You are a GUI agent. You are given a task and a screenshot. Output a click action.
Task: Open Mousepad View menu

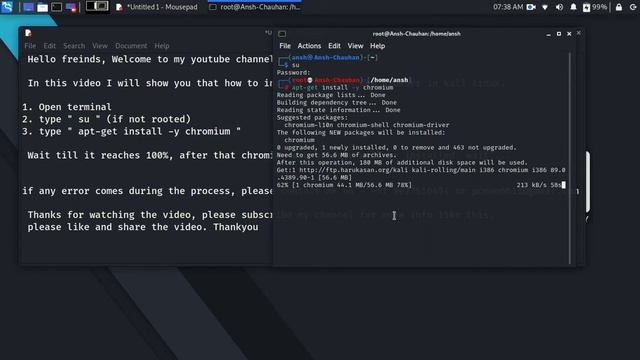pyautogui.click(x=100, y=46)
